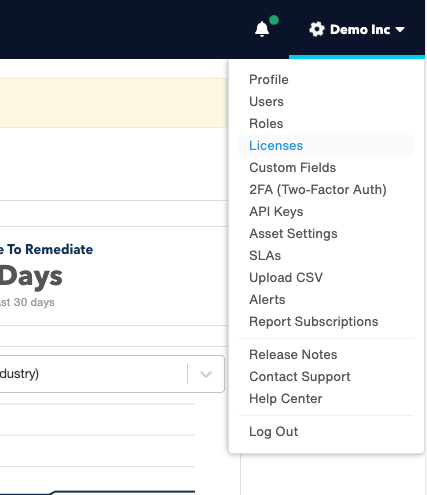Image resolution: width=427 pixels, height=495 pixels.
Task: Open Alerts settings
Action: click(267, 300)
